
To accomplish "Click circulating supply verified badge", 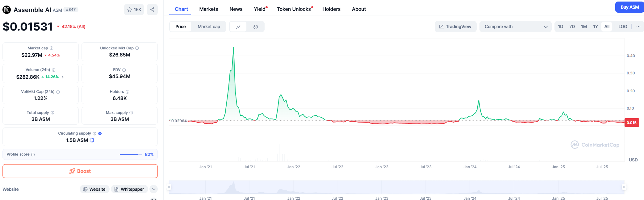I will [100, 134].
